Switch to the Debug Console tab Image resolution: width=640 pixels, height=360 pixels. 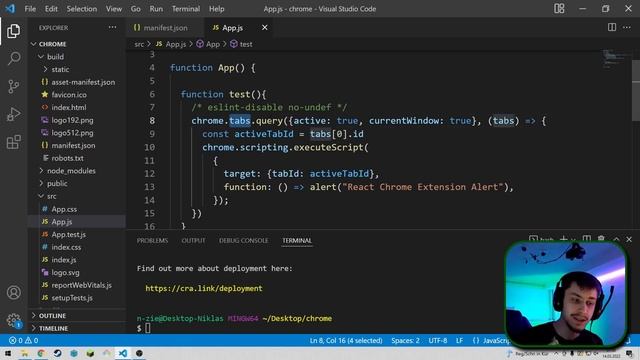point(244,240)
